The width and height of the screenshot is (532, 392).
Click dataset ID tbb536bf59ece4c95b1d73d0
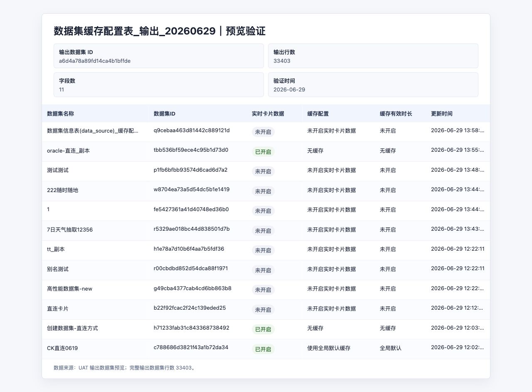click(191, 150)
